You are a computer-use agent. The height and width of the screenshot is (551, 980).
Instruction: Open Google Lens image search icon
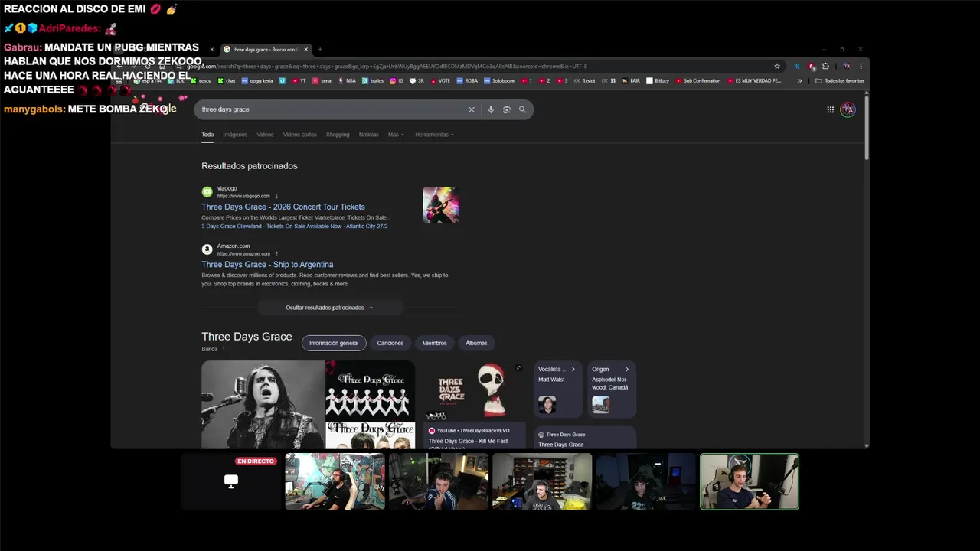pyautogui.click(x=507, y=109)
